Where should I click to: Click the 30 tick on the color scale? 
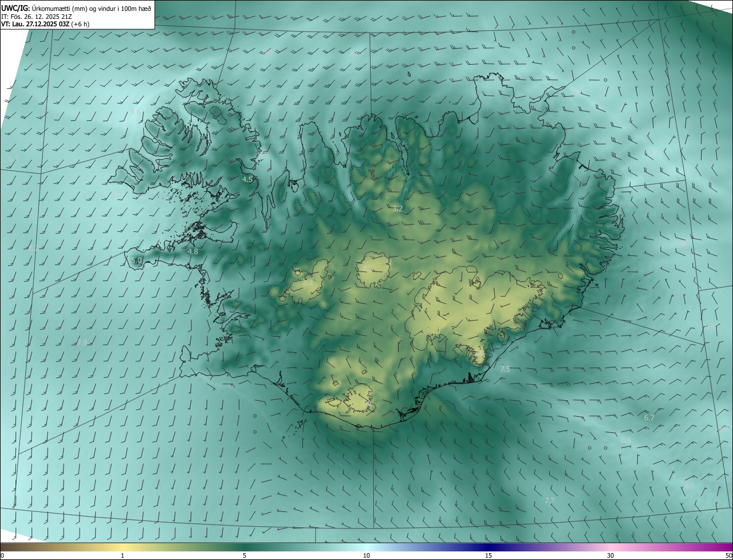pos(610,555)
